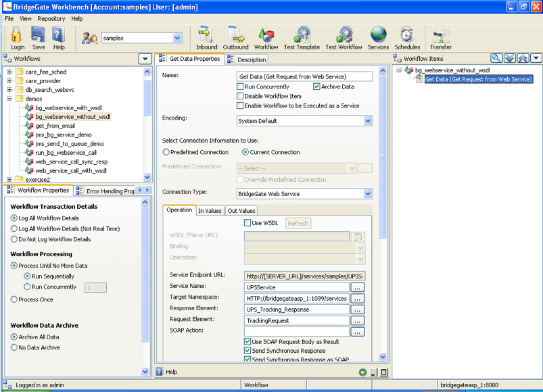Select No Data Archive option
The width and height of the screenshot is (543, 392).
click(x=14, y=347)
